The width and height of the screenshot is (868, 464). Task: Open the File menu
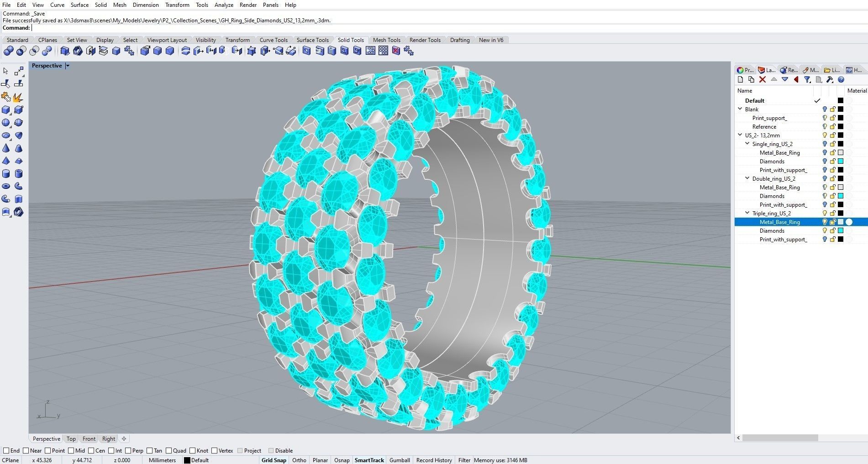click(x=6, y=5)
